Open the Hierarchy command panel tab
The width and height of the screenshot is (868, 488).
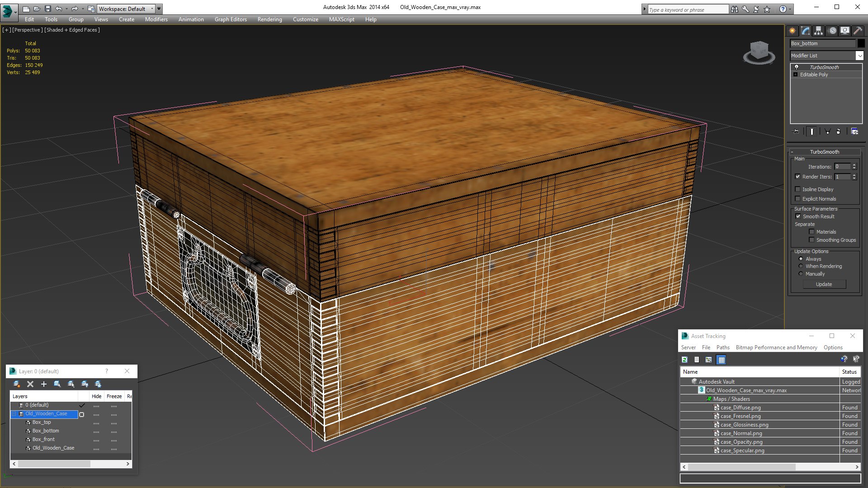tap(818, 31)
